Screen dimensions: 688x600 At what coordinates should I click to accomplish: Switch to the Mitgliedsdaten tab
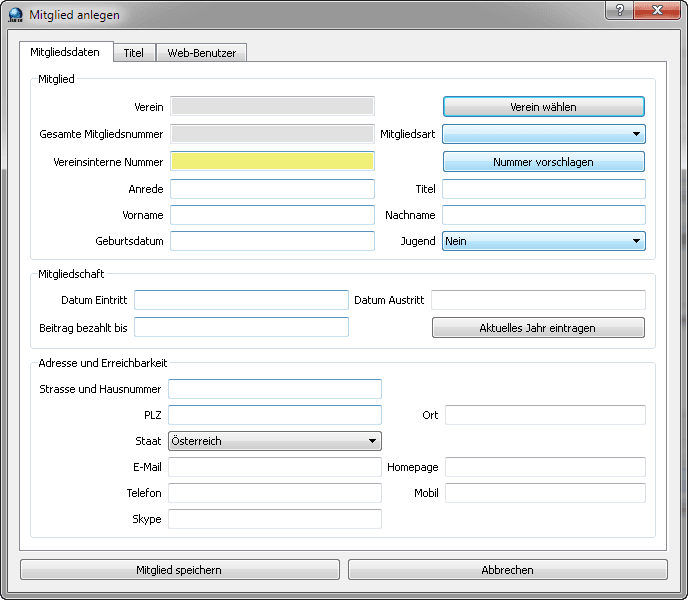65,52
